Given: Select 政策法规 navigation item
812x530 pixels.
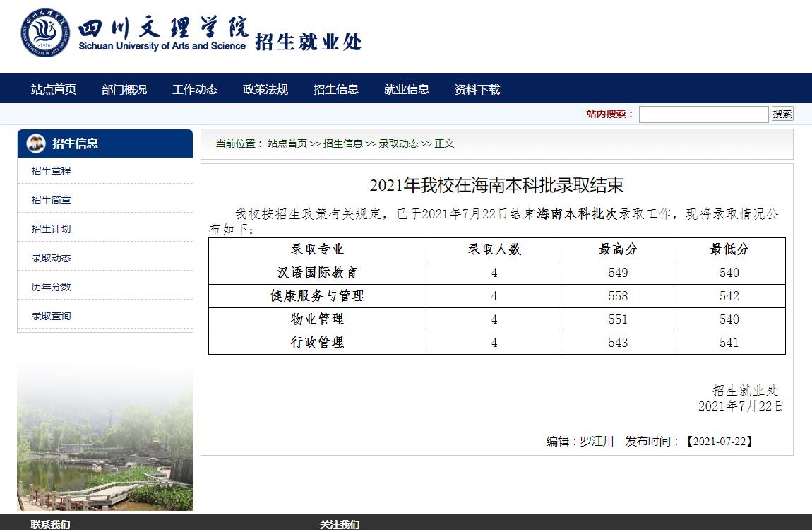Looking at the screenshot, I should (265, 89).
